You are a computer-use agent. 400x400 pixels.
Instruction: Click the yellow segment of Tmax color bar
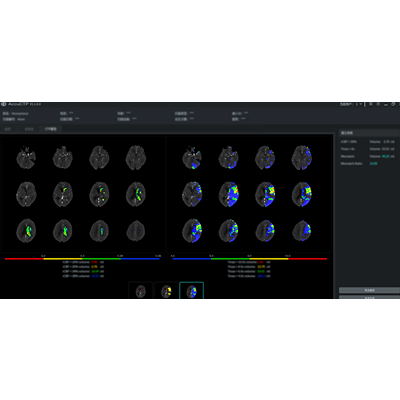(x=269, y=259)
